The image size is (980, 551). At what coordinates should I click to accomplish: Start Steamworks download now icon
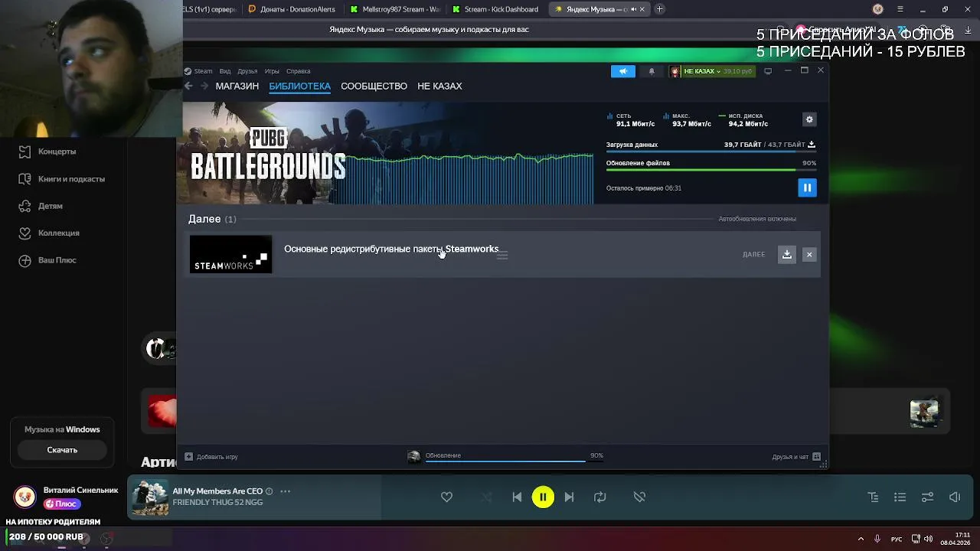(786, 254)
